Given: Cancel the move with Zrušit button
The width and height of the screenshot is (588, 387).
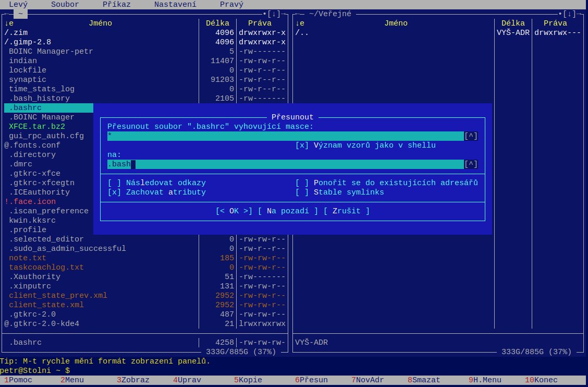Looking at the screenshot, I should [346, 211].
